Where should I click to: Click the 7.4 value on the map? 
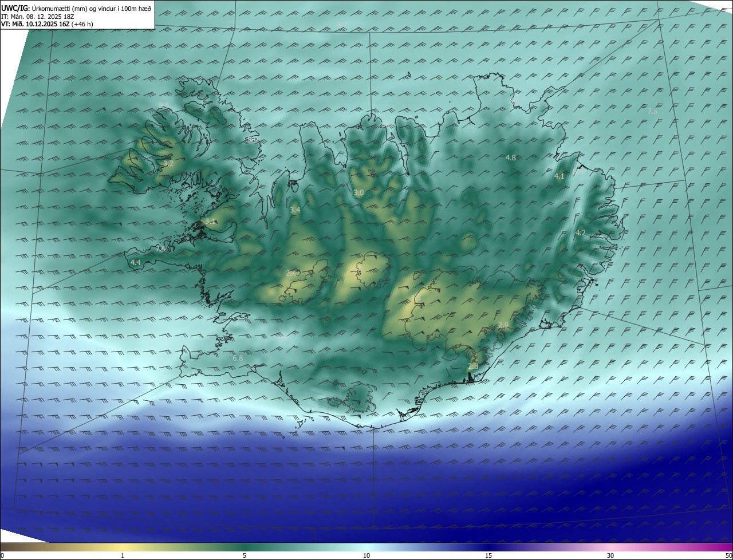pos(161,249)
